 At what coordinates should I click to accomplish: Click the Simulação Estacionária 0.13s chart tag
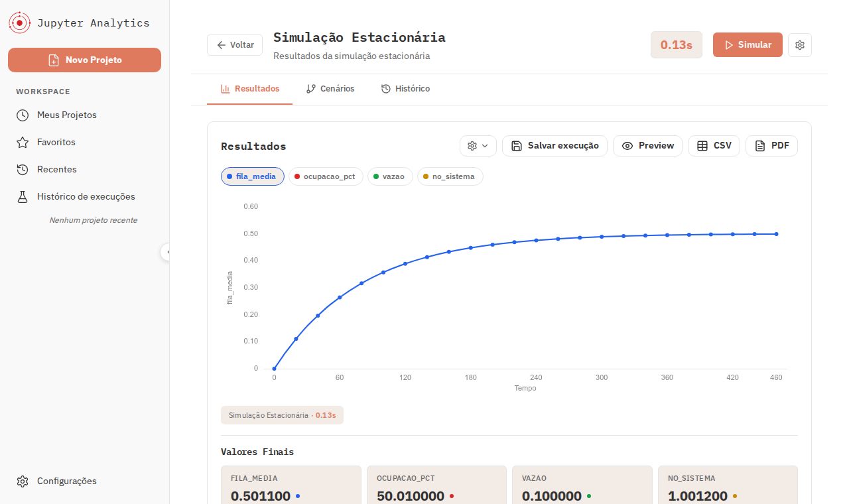click(282, 415)
